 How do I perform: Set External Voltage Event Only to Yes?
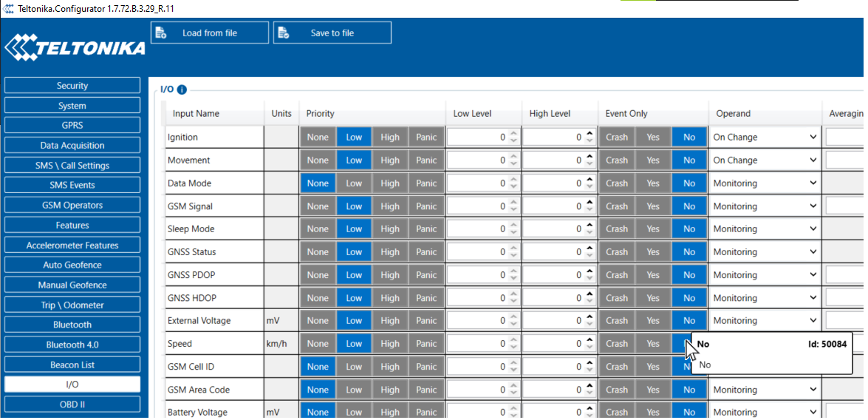coord(653,320)
